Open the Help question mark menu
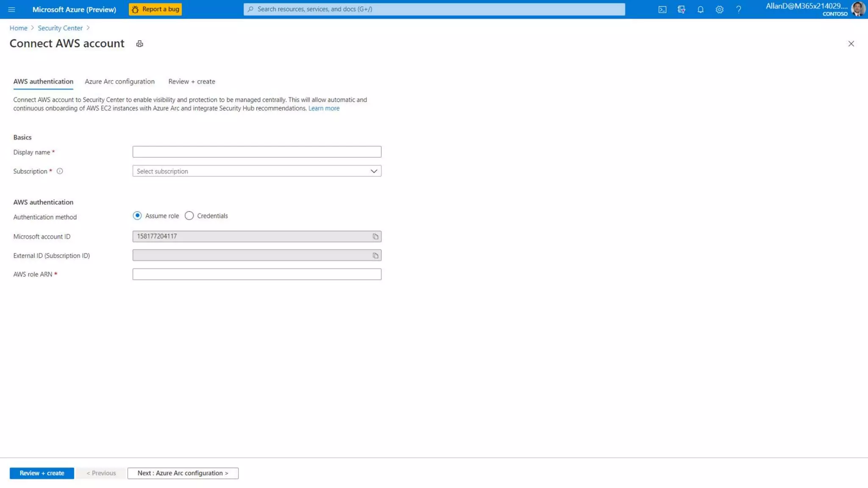Image resolution: width=868 pixels, height=488 pixels. pyautogui.click(x=738, y=9)
